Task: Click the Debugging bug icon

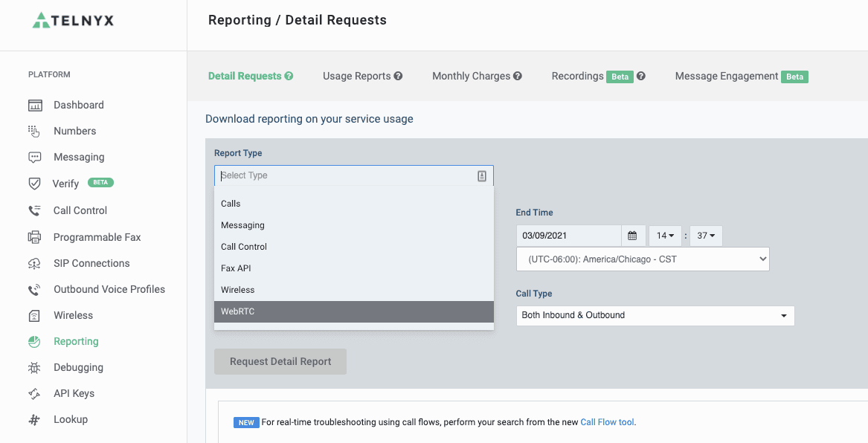Action: pyautogui.click(x=34, y=367)
